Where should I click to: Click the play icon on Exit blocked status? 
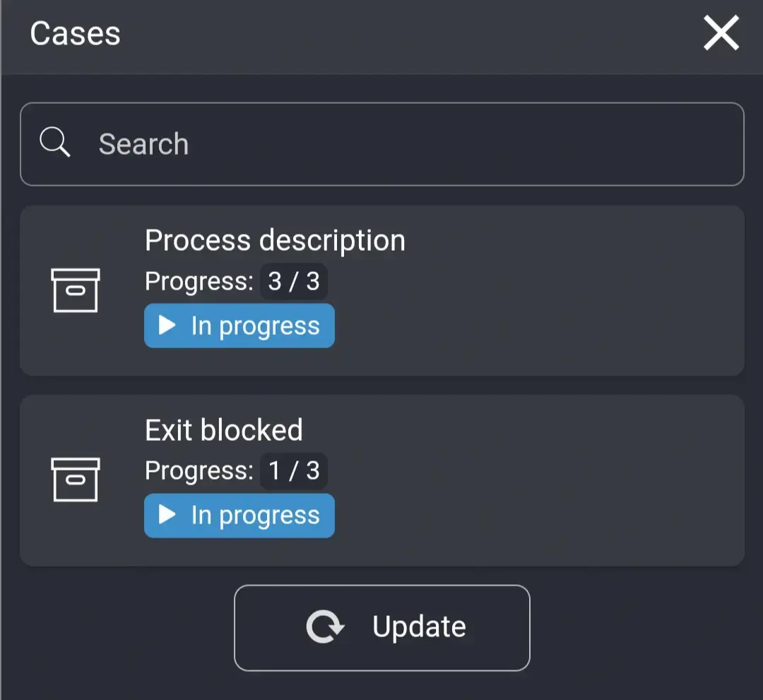click(x=167, y=516)
